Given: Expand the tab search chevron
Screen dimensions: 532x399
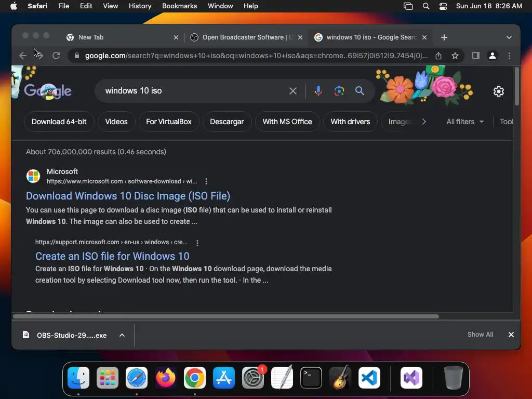Looking at the screenshot, I should coord(509,37).
